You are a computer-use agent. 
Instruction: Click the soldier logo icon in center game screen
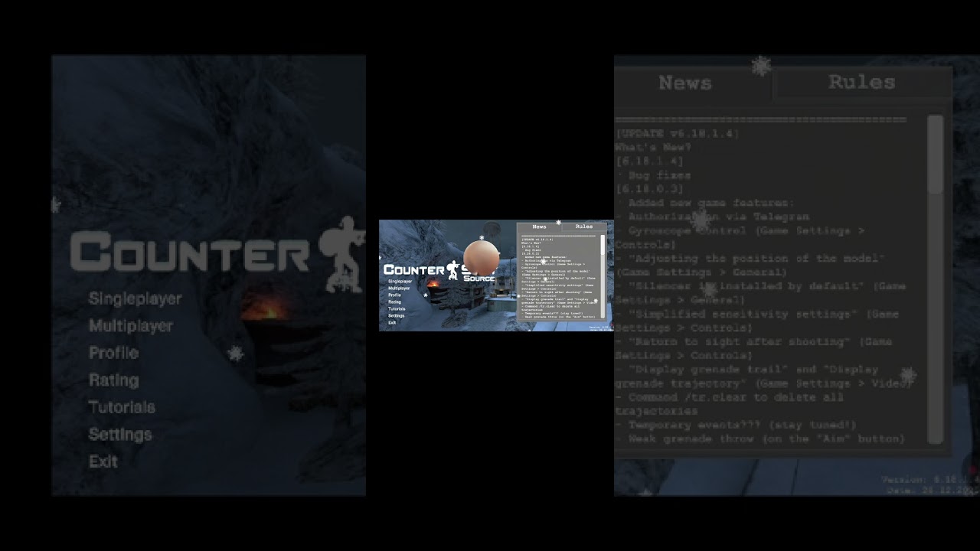click(453, 270)
